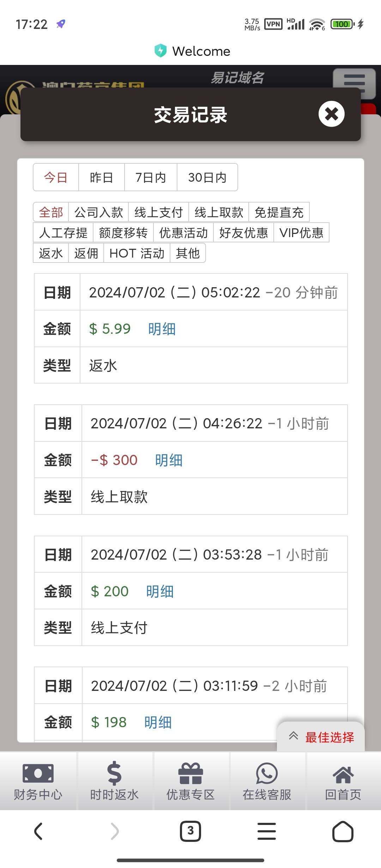Screen dimensions: 381x868
Task: Open browser tabs switcher showing 3
Action: point(190,831)
